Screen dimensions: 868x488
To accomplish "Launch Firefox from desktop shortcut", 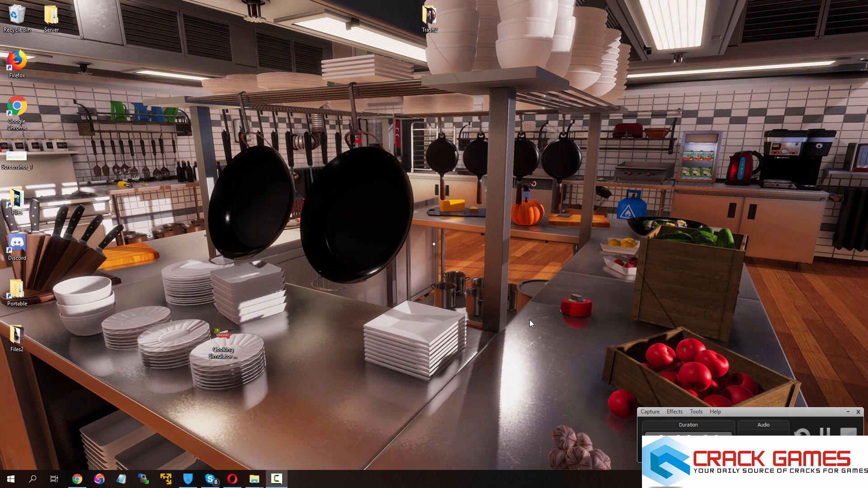I will tap(17, 61).
